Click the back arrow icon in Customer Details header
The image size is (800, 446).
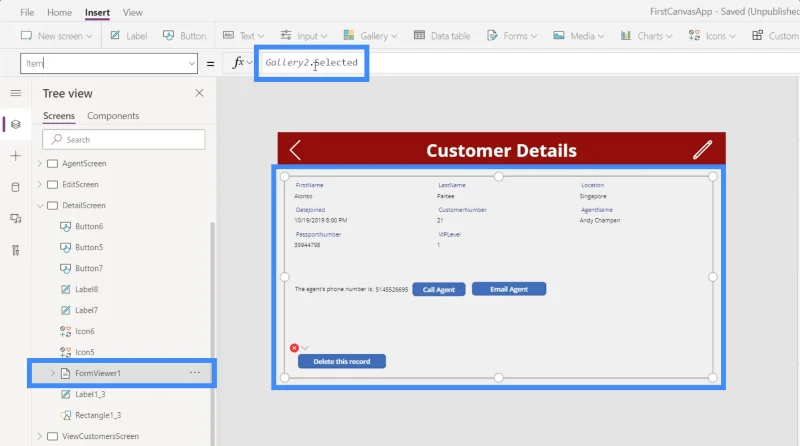[295, 150]
